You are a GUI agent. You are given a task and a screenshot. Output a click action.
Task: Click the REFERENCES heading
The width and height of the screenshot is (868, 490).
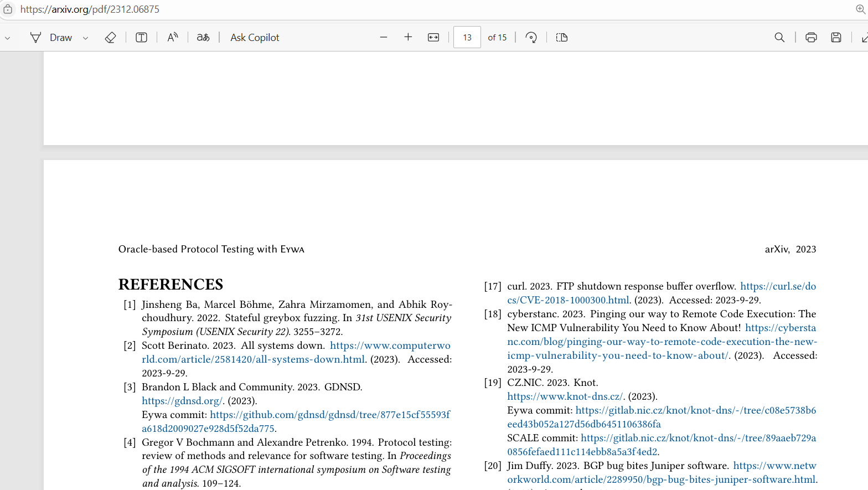coord(170,284)
